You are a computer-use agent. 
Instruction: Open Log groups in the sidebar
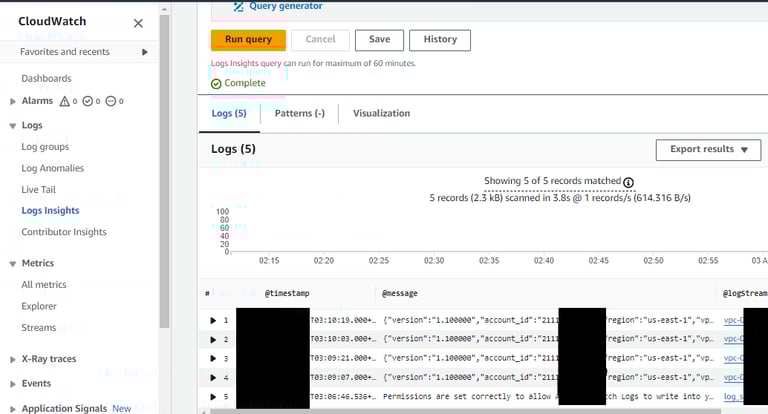coord(45,146)
